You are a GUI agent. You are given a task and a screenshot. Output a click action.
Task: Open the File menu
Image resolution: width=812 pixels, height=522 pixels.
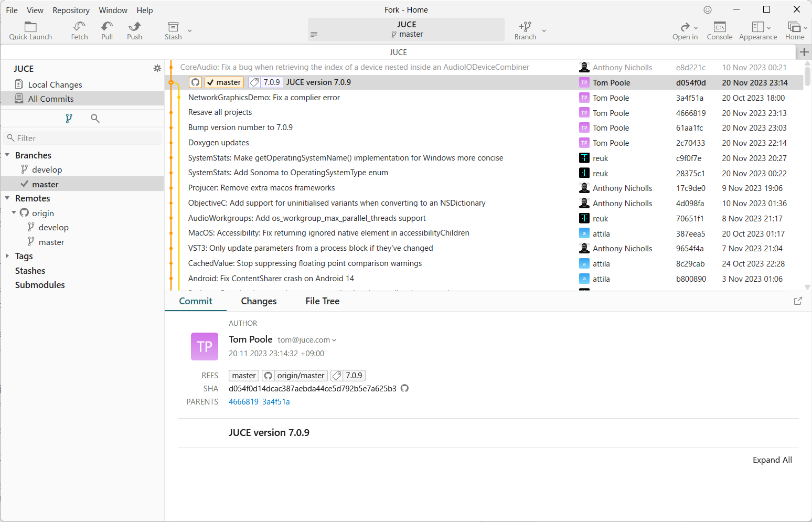tap(12, 10)
